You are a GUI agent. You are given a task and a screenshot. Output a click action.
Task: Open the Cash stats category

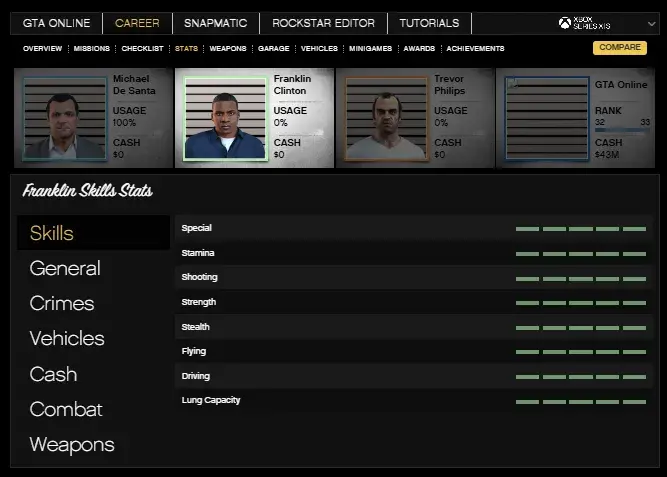[x=53, y=374]
